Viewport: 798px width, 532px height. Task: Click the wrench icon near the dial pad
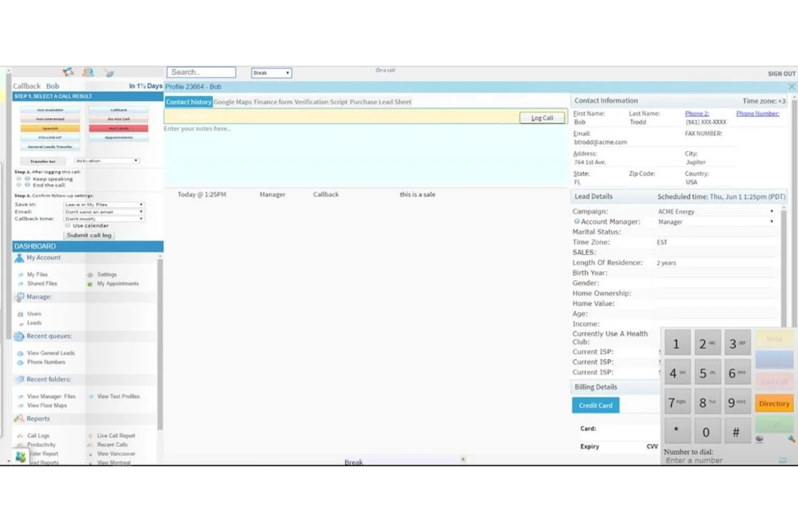[790, 439]
